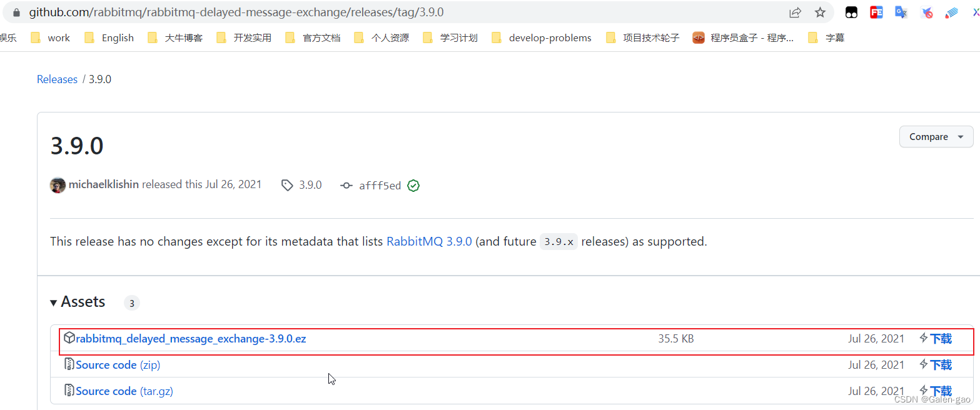Open the 程序员盒子 bookmark
This screenshot has height=410, width=980.
click(x=744, y=38)
